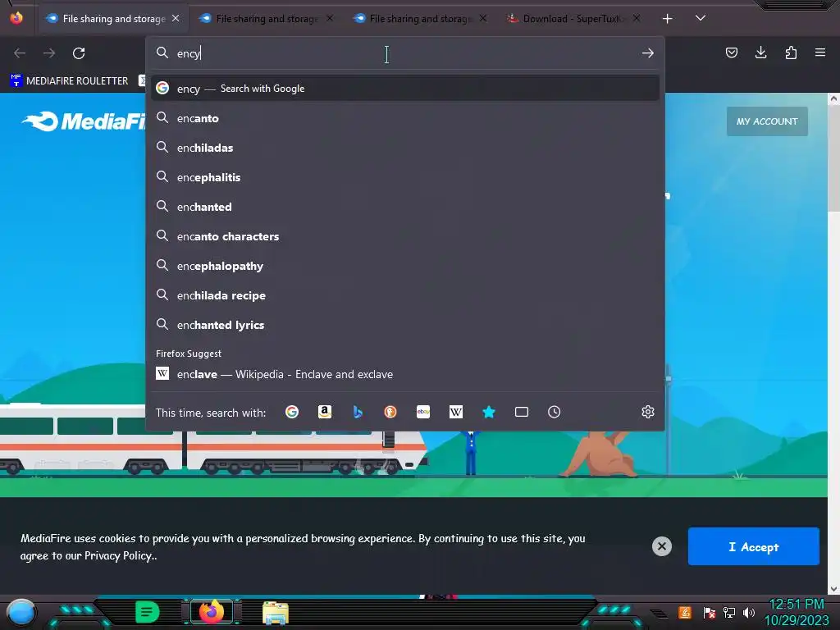840x630 pixels.
Task: Click the Java update tray icon
Action: [685, 612]
